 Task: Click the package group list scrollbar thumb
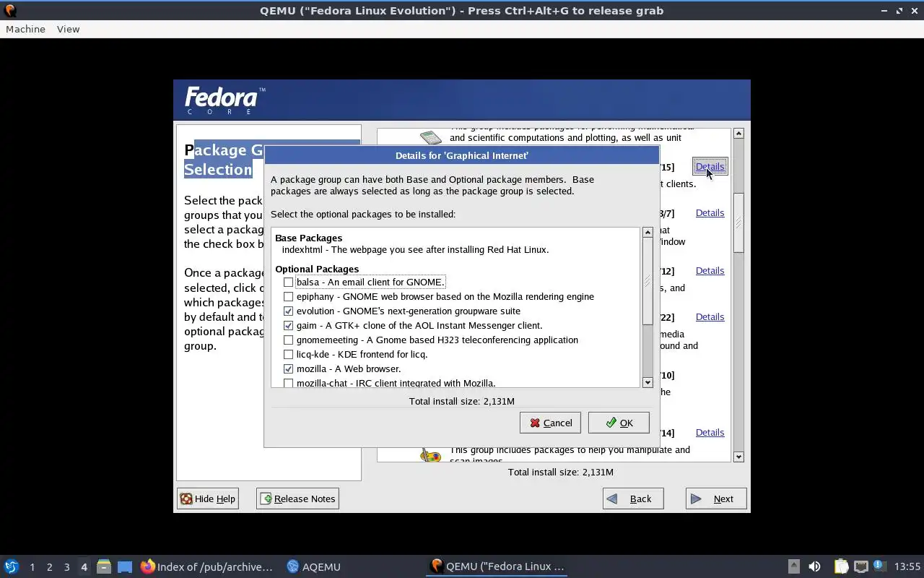tap(738, 223)
